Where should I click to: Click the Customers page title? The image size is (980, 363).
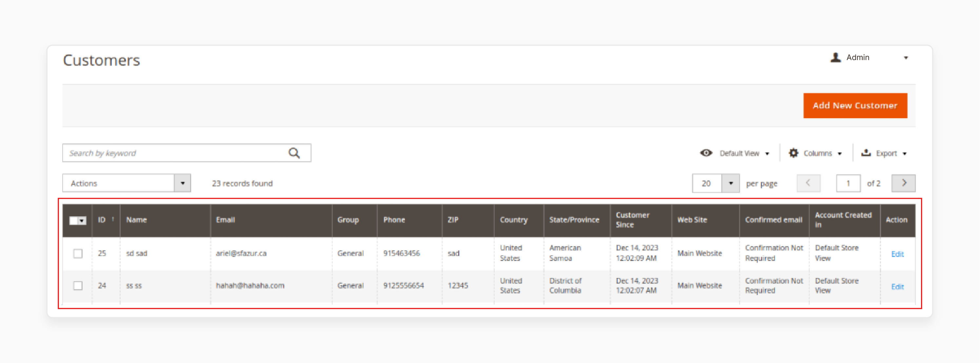pyautogui.click(x=102, y=60)
